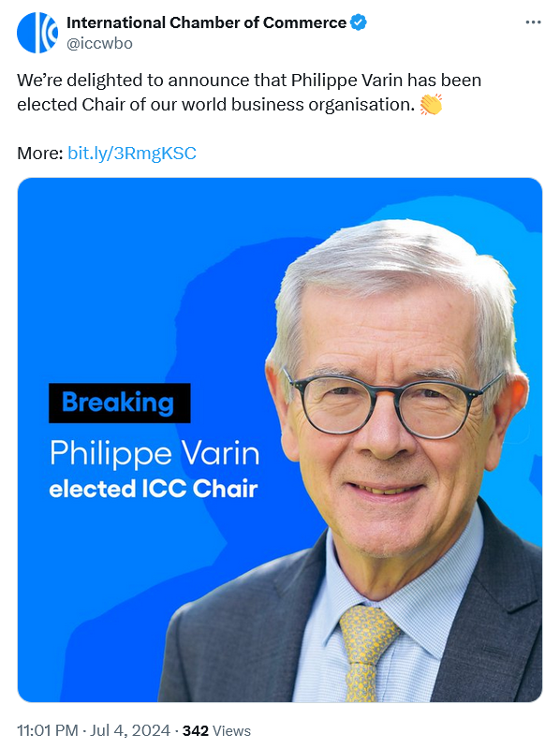
Task: Click the clapping hands emoji
Action: [x=431, y=104]
